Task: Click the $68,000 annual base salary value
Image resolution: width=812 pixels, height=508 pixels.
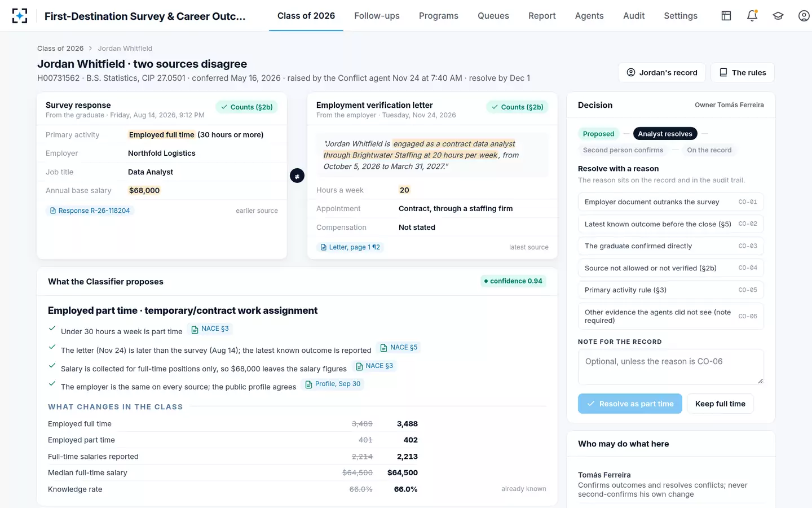Action: tap(144, 191)
